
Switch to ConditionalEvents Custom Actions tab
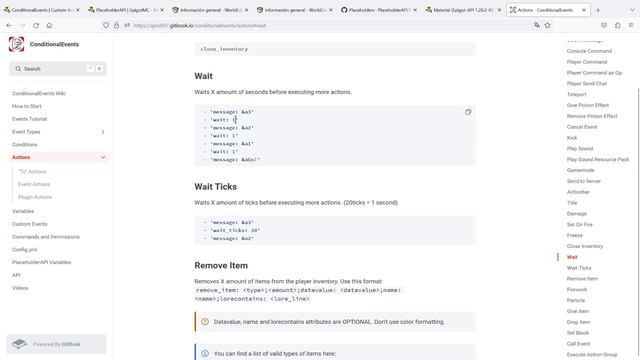tap(41, 10)
